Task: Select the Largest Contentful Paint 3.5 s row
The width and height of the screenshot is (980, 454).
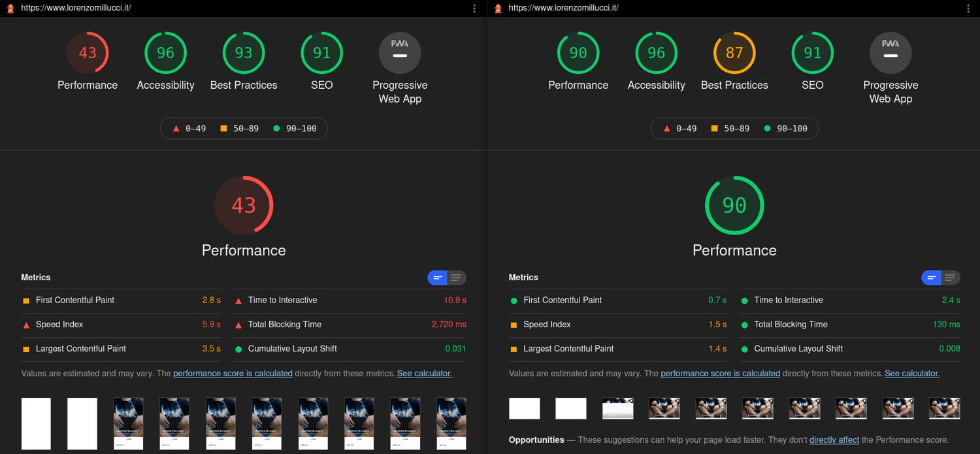Action: point(121,349)
